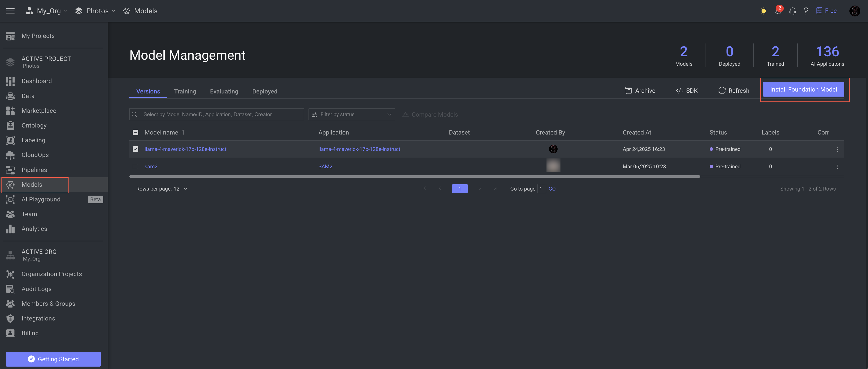Open the support headset icon
Screen dimensions: 868x369
792,11
